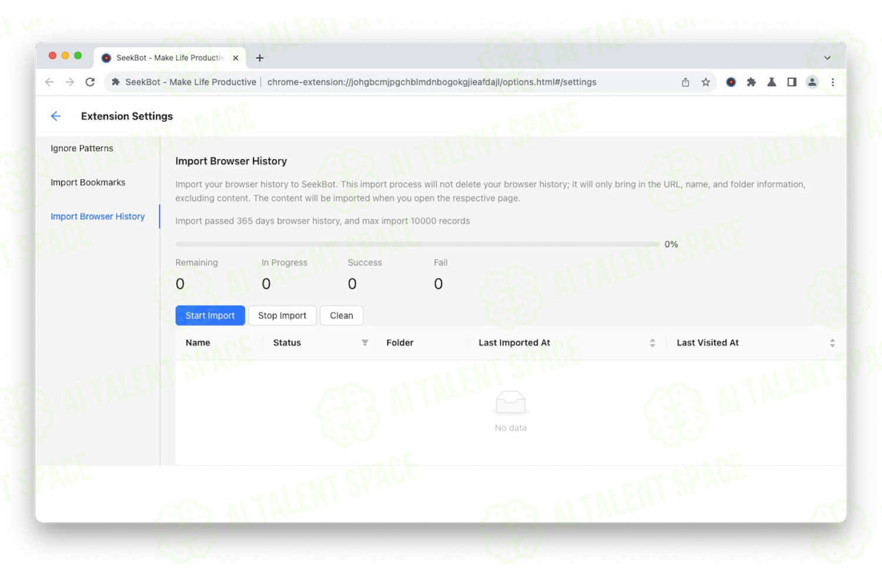
Task: Click the browser back navigation arrow
Action: coord(49,82)
